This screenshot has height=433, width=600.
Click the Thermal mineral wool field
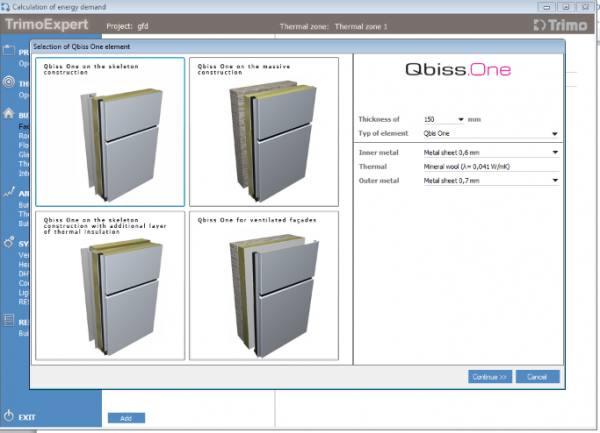[491, 166]
